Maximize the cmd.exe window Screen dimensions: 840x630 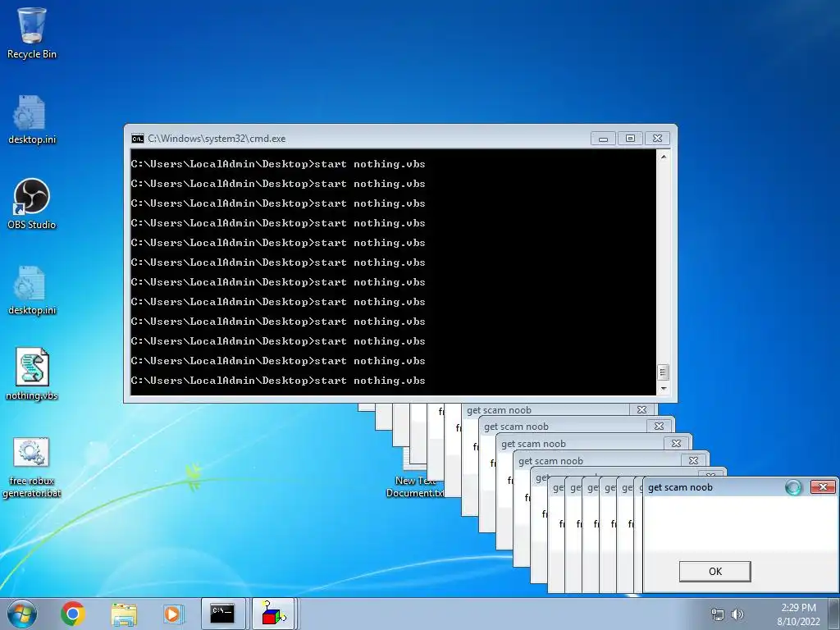pyautogui.click(x=630, y=139)
